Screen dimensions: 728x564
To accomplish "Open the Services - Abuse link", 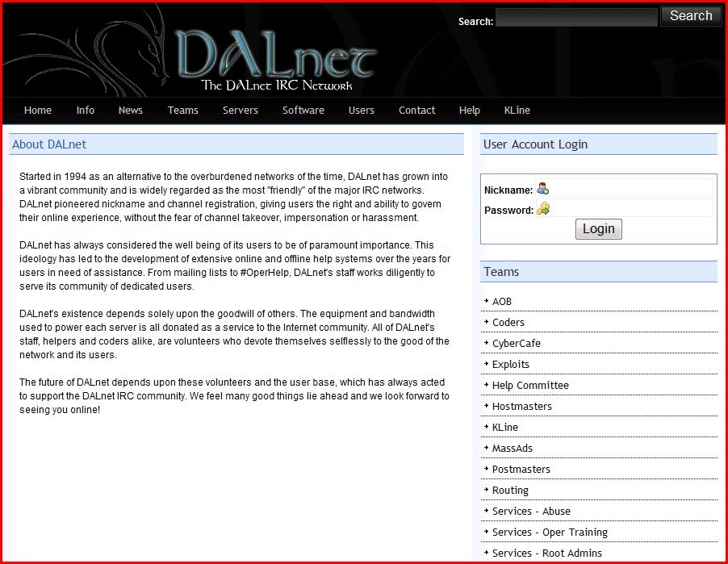I will 531,511.
